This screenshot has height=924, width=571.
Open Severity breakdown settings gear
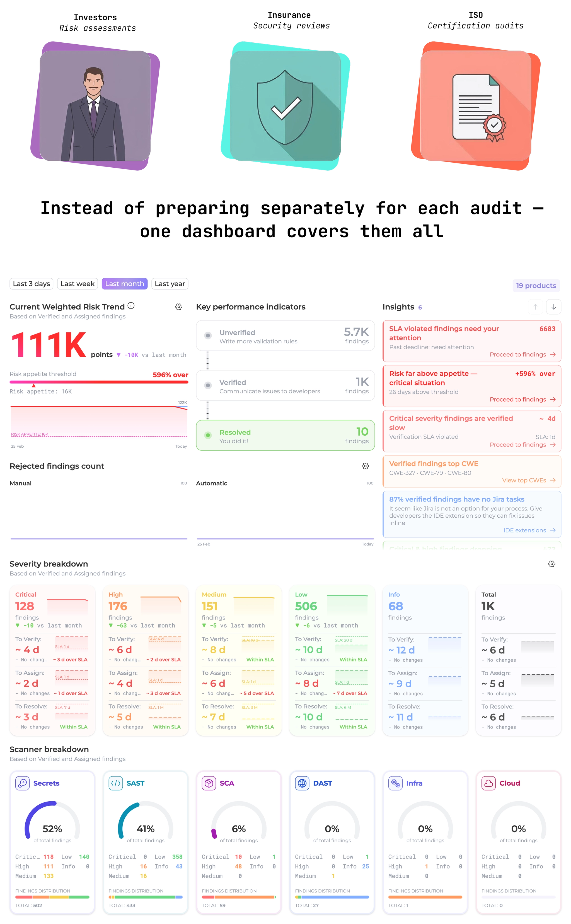pos(552,564)
